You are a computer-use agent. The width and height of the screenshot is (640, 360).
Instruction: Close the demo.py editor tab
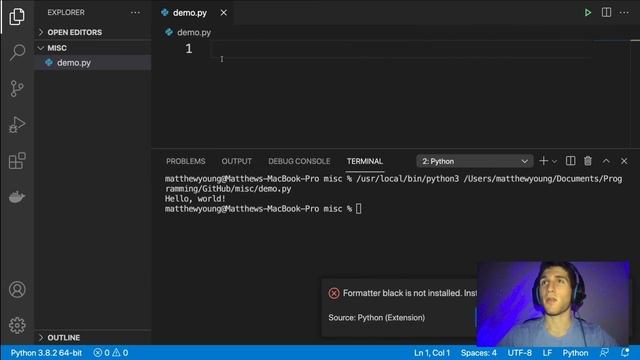224,13
